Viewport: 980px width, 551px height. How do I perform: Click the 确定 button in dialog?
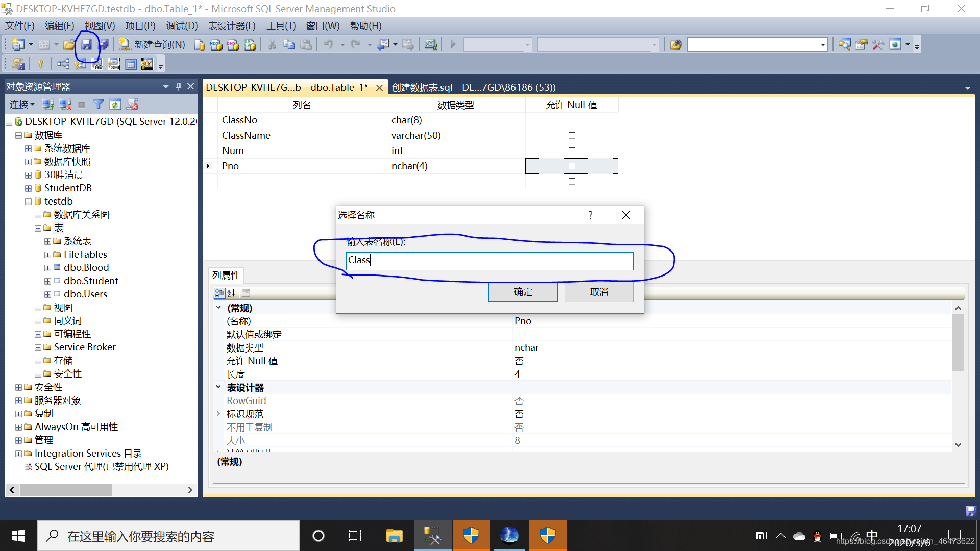coord(523,292)
